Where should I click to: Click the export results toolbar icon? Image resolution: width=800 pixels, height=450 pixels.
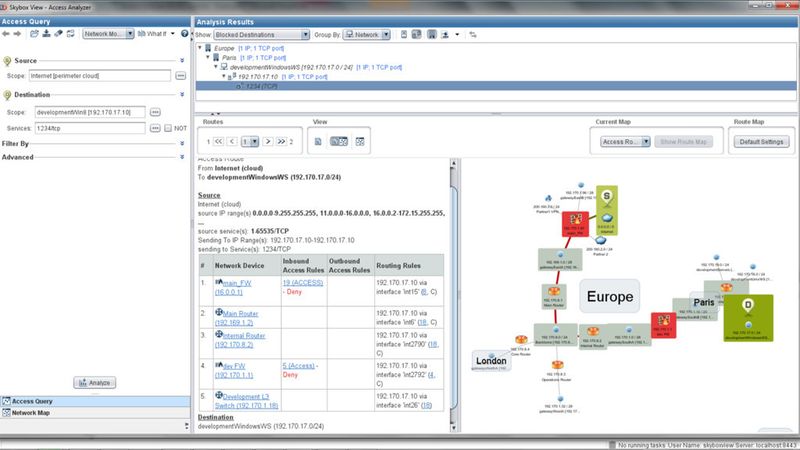(x=445, y=35)
